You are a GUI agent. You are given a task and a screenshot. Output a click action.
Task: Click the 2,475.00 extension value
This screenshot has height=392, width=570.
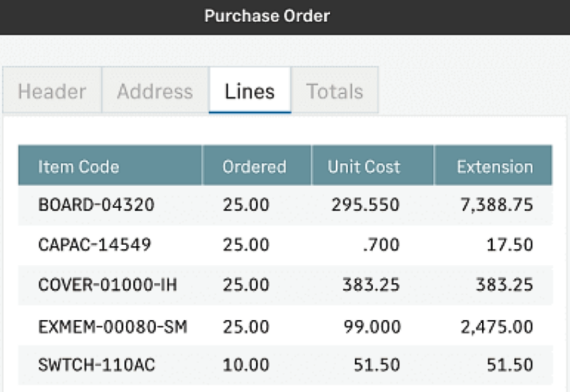tap(497, 326)
